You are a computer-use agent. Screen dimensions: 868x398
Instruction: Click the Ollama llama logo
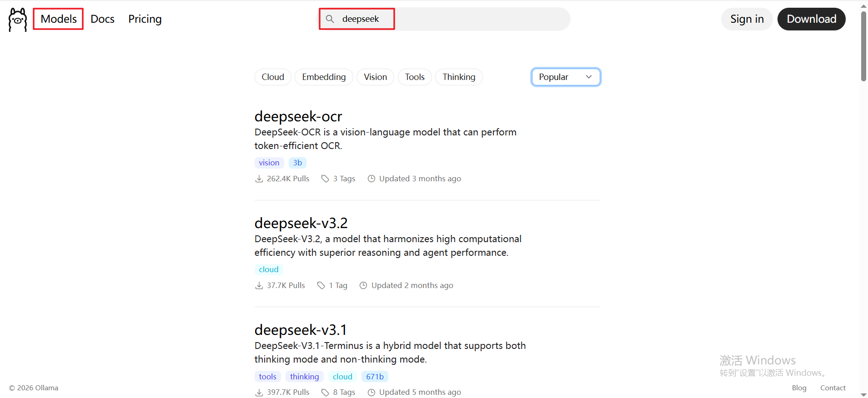18,20
